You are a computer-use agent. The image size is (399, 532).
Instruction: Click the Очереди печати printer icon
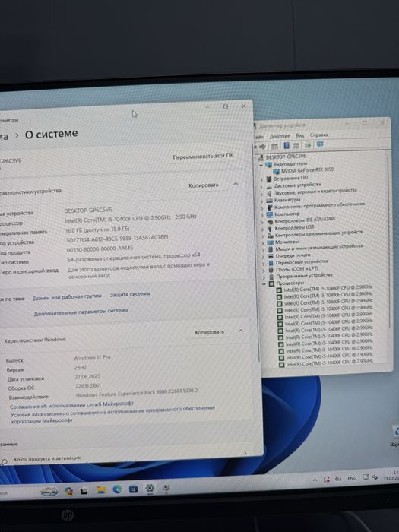[271, 256]
